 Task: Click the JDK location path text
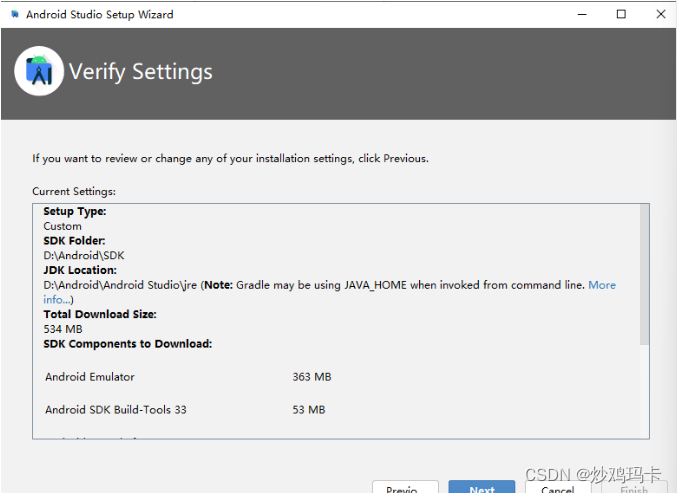(x=120, y=285)
